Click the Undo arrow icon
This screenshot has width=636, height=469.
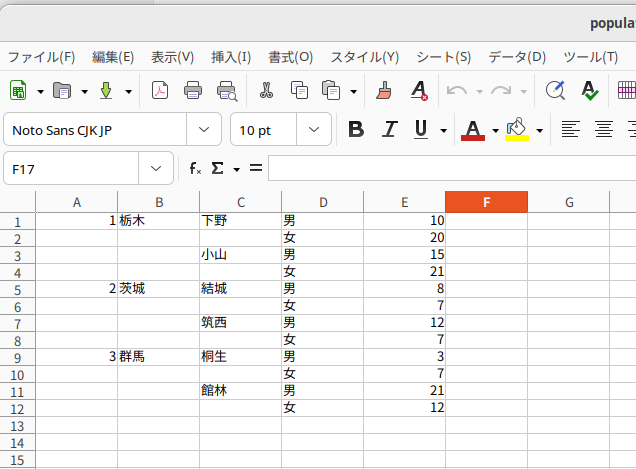click(x=457, y=90)
